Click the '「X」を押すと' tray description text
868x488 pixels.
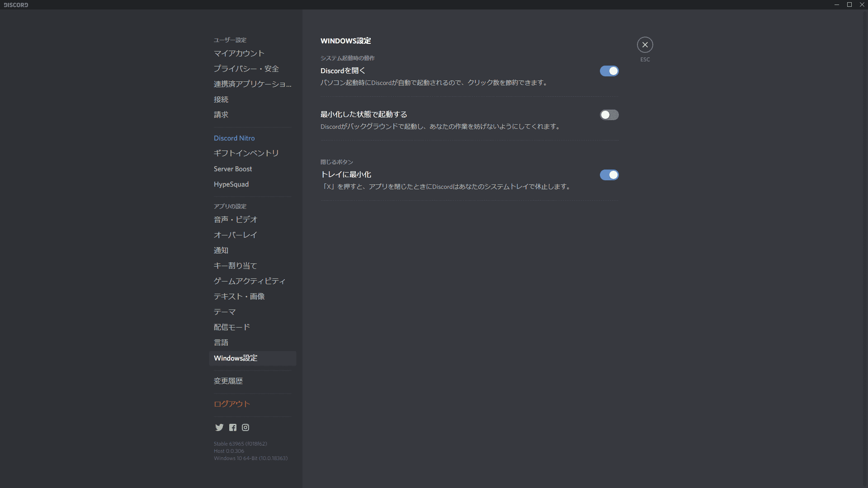[x=446, y=187]
